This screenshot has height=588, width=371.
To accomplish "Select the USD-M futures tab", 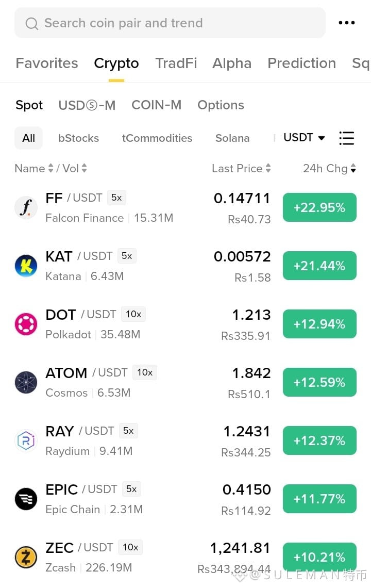I will (x=87, y=105).
